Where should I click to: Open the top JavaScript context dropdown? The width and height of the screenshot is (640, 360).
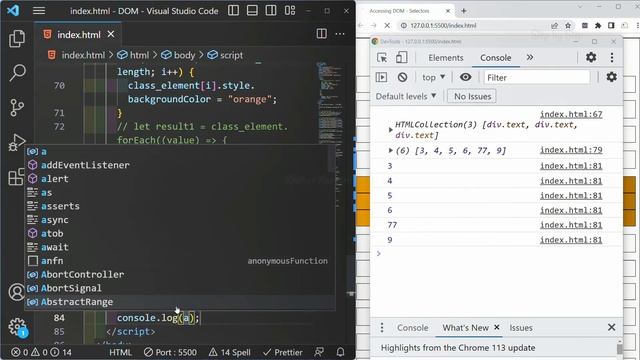pos(433,77)
